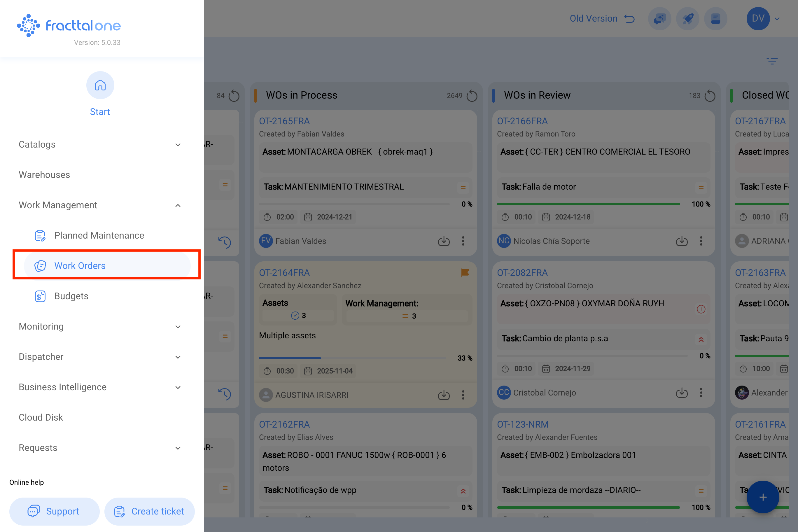Go to Start in the sidebar

100,112
